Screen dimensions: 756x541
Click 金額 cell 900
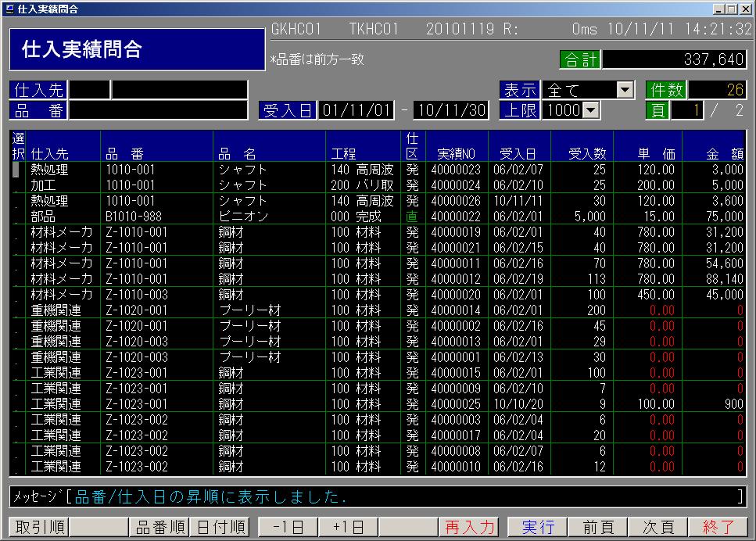[x=734, y=404]
